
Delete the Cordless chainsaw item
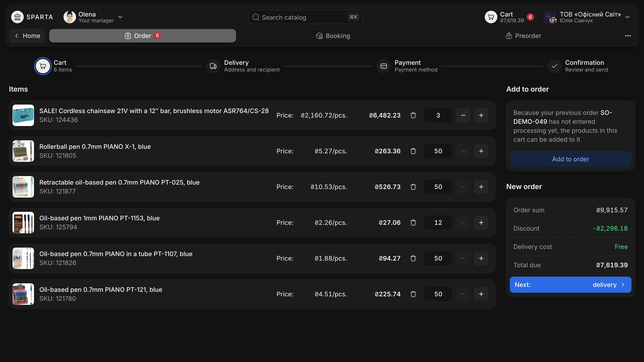pyautogui.click(x=413, y=115)
